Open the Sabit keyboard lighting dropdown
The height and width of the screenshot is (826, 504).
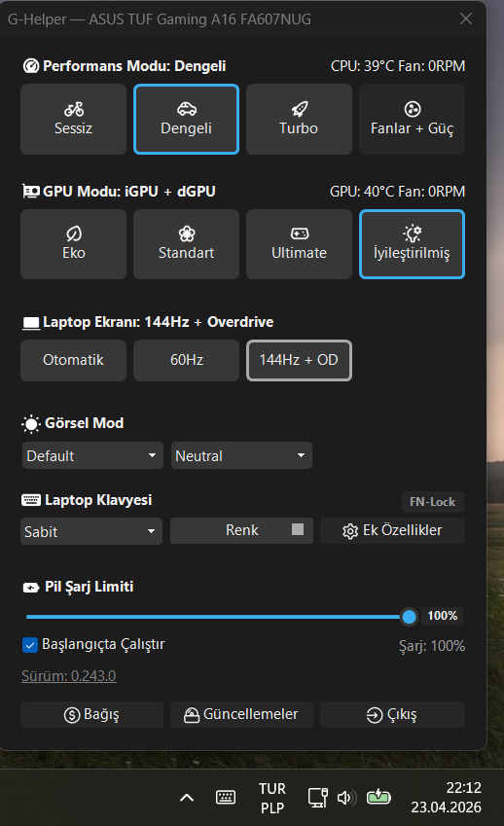pos(91,531)
